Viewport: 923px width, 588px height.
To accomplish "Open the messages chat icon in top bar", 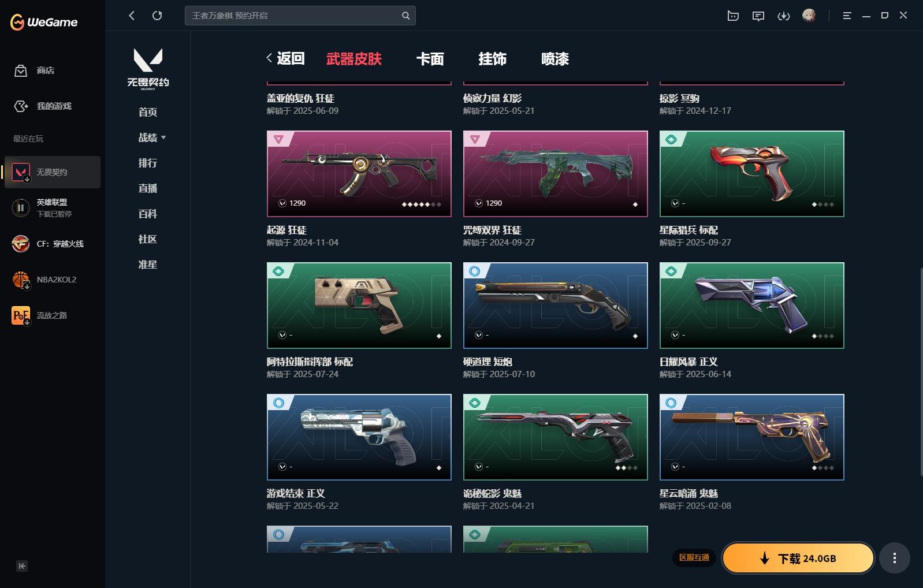I will pyautogui.click(x=758, y=16).
